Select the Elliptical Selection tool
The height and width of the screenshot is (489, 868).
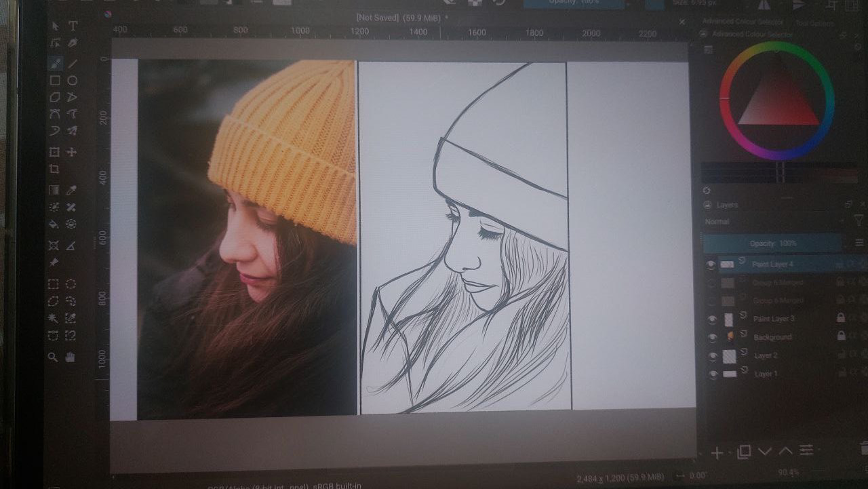pos(71,284)
